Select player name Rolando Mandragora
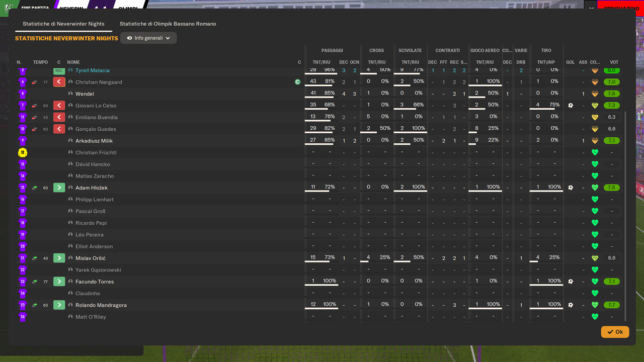The image size is (644, 362). (x=101, y=305)
